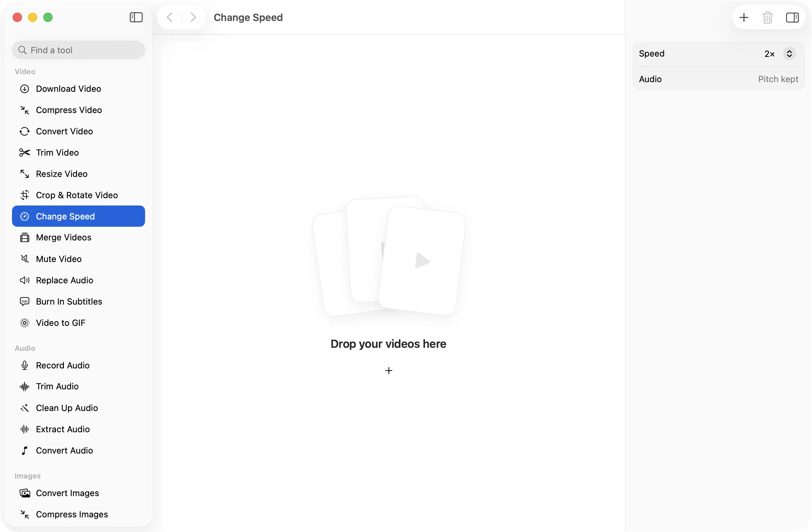Select the Download Video tool
Image resolution: width=812 pixels, height=532 pixels.
[79, 88]
